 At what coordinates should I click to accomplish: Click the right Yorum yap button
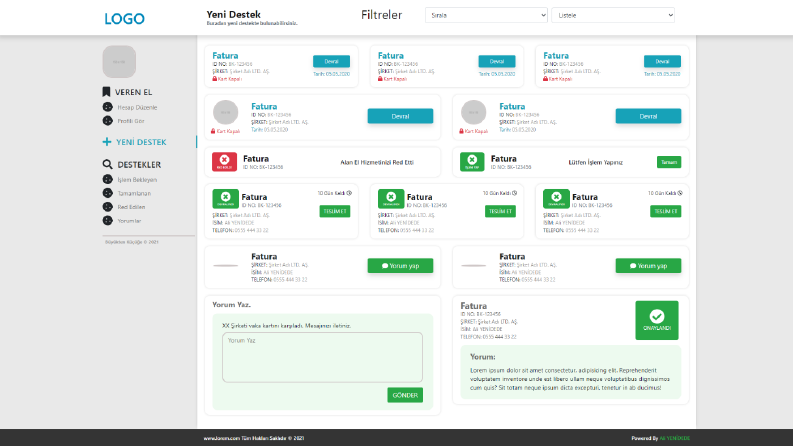click(x=648, y=265)
